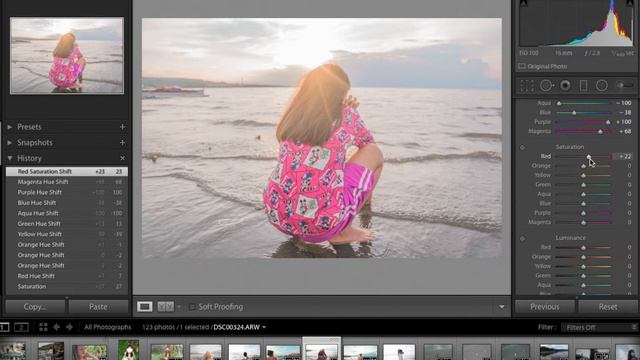The width and height of the screenshot is (640, 360).
Task: Add a new preset with plus icon
Action: [122, 127]
